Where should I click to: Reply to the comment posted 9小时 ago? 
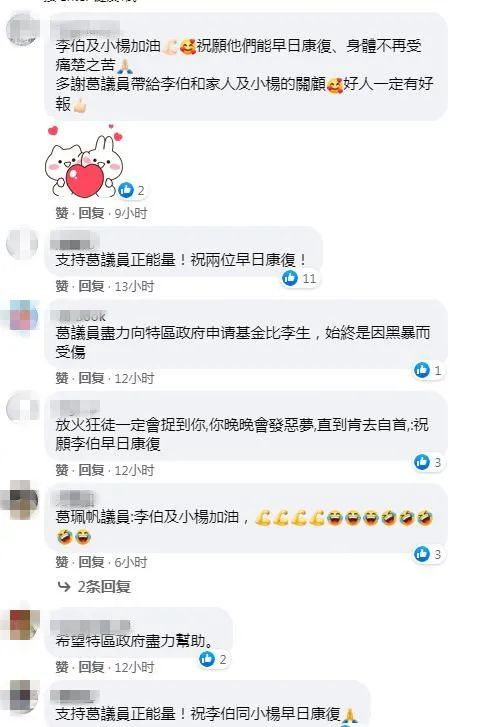click(91, 213)
